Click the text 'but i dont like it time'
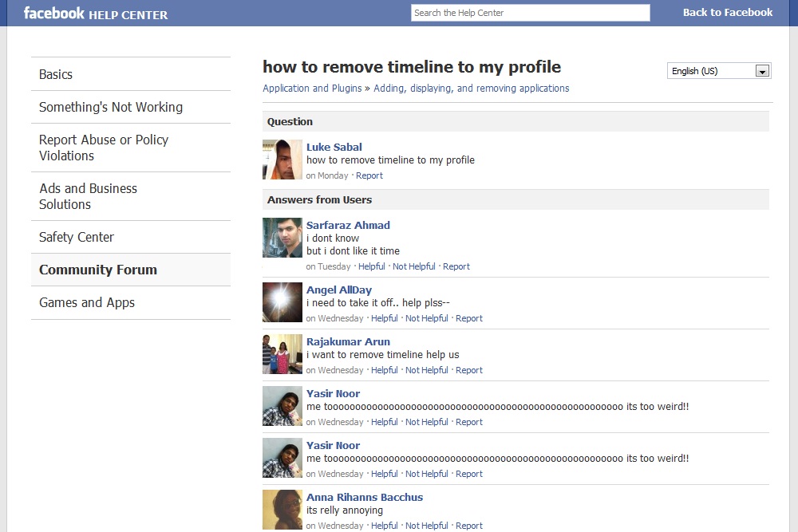 pos(353,251)
